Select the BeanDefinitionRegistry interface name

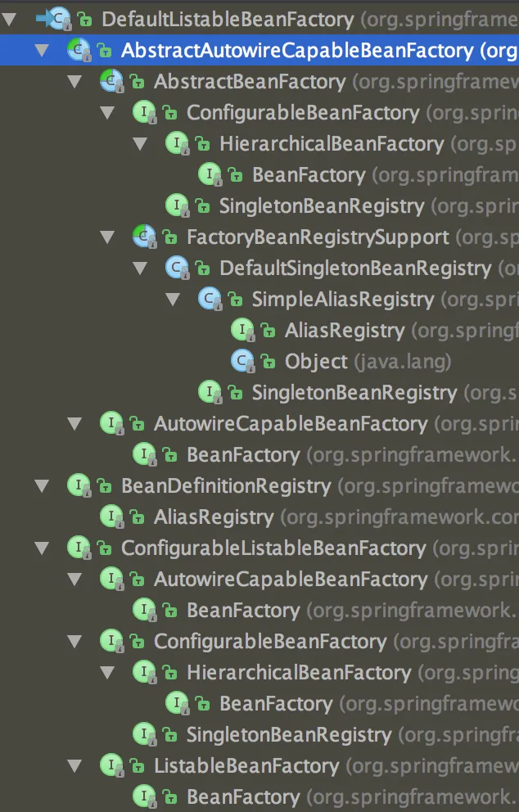(226, 486)
